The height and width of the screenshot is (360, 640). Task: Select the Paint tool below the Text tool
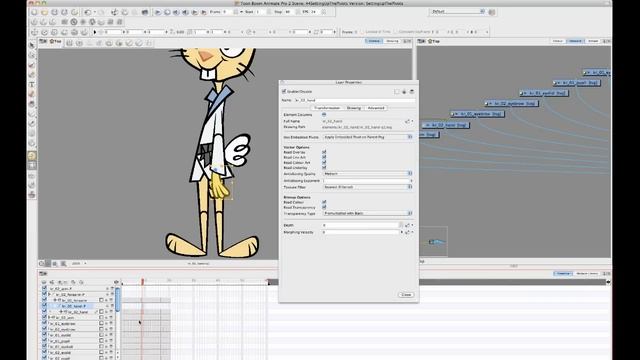[32, 94]
